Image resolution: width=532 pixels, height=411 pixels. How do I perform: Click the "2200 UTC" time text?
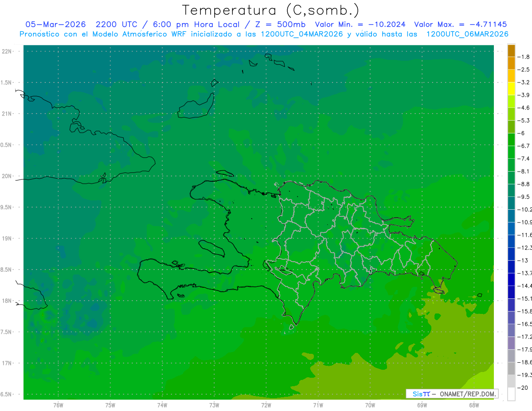point(115,24)
